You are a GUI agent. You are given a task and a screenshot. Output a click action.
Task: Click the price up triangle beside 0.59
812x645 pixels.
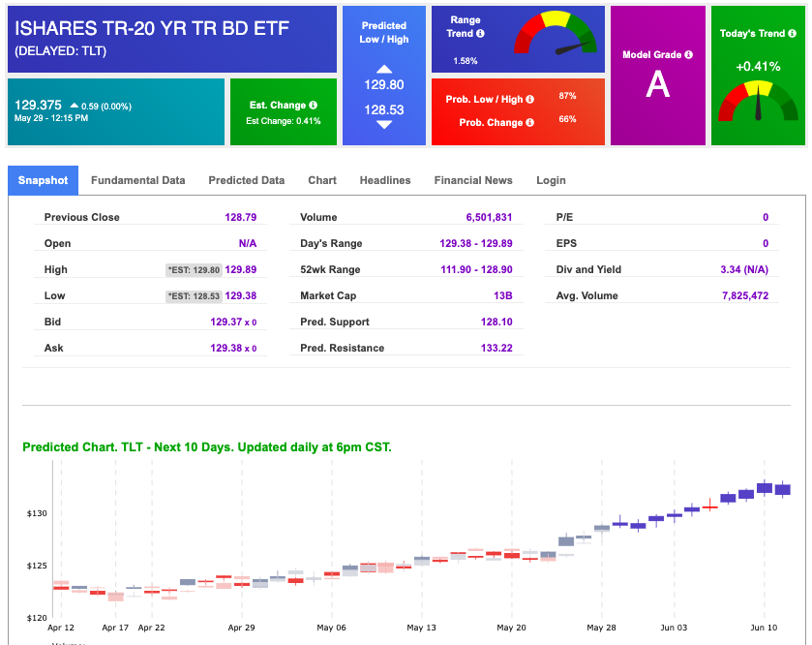coord(75,106)
